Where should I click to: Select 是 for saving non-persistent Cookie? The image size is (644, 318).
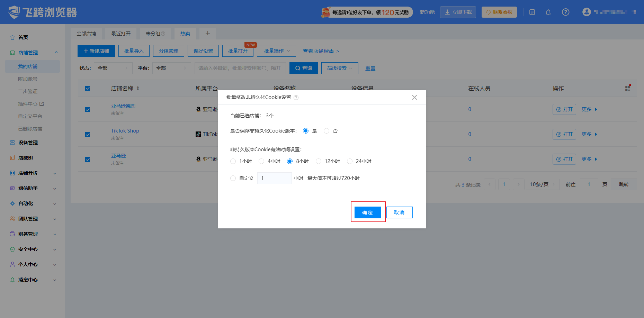pos(306,131)
